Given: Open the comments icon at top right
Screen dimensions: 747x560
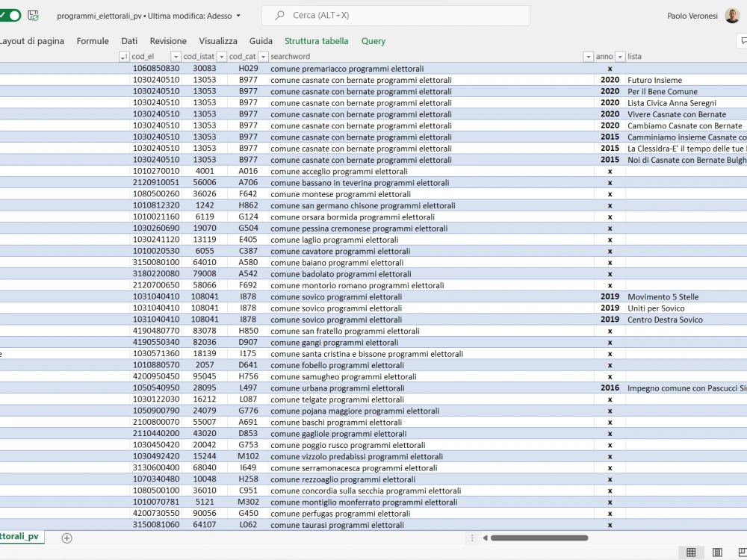Looking at the screenshot, I should tap(743, 41).
